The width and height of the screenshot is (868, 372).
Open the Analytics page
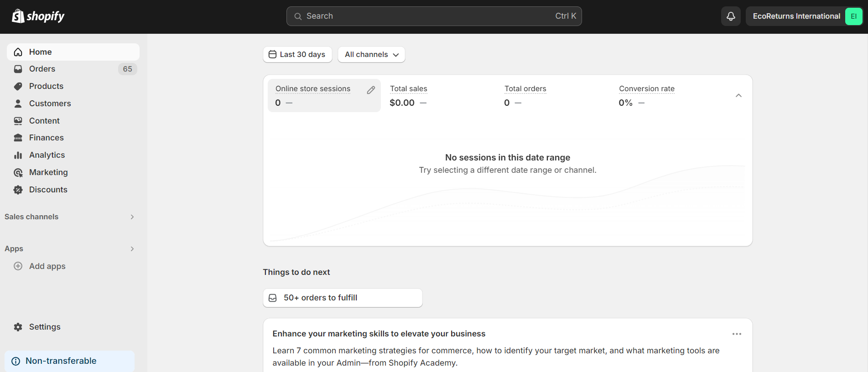click(47, 155)
